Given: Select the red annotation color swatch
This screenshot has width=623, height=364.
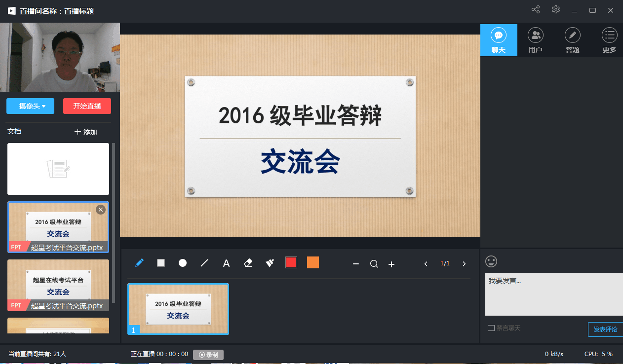Looking at the screenshot, I should [291, 263].
